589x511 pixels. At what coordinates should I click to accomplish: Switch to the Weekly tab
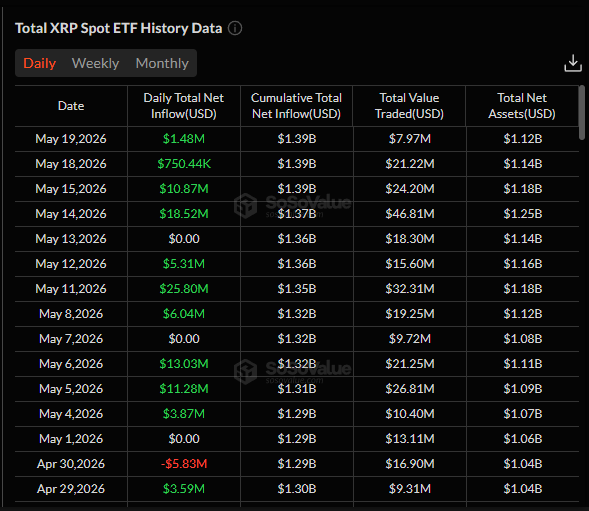tap(95, 63)
